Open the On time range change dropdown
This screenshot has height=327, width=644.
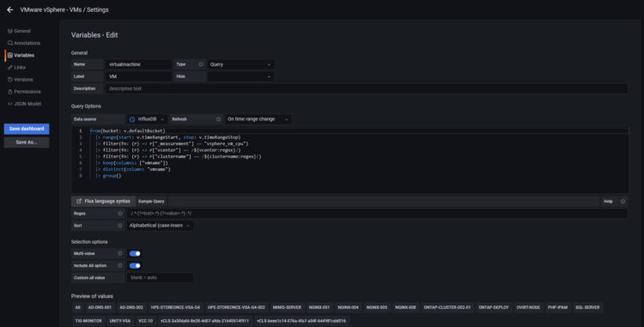[258, 119]
